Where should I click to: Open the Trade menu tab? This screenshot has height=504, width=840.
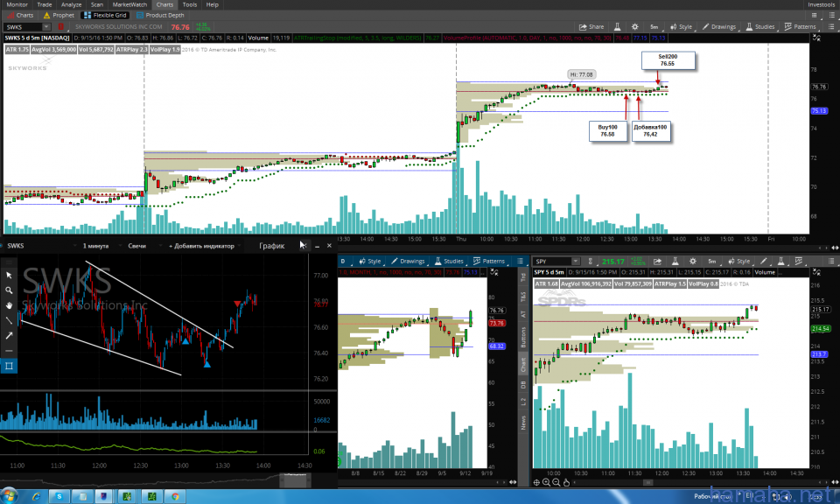(45, 4)
